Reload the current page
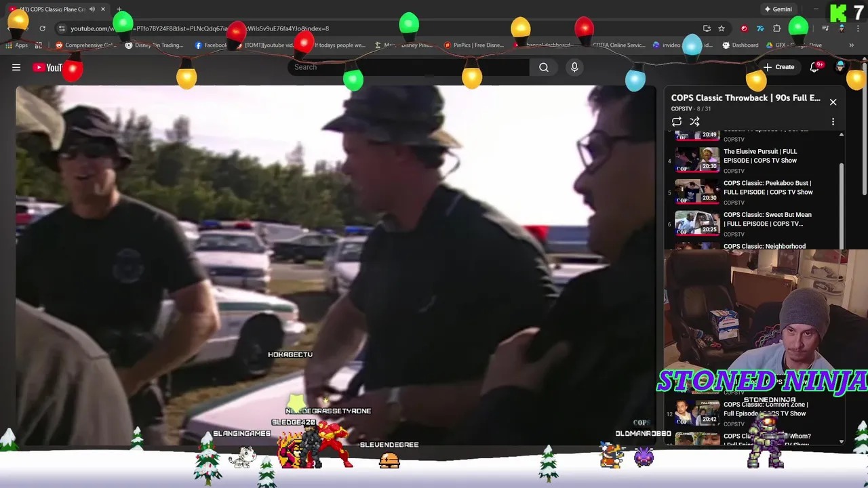The width and height of the screenshot is (868, 488). tap(42, 28)
